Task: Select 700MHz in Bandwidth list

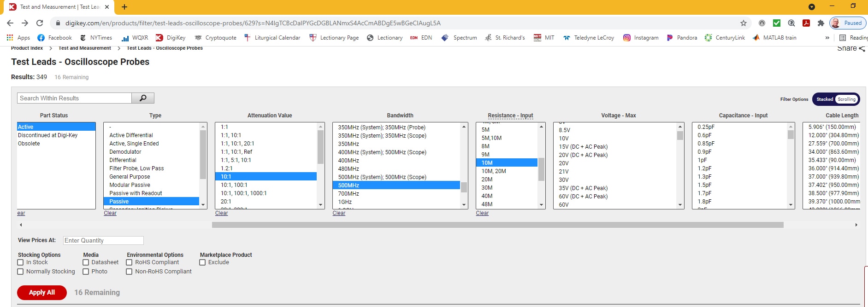Action: [x=348, y=194]
